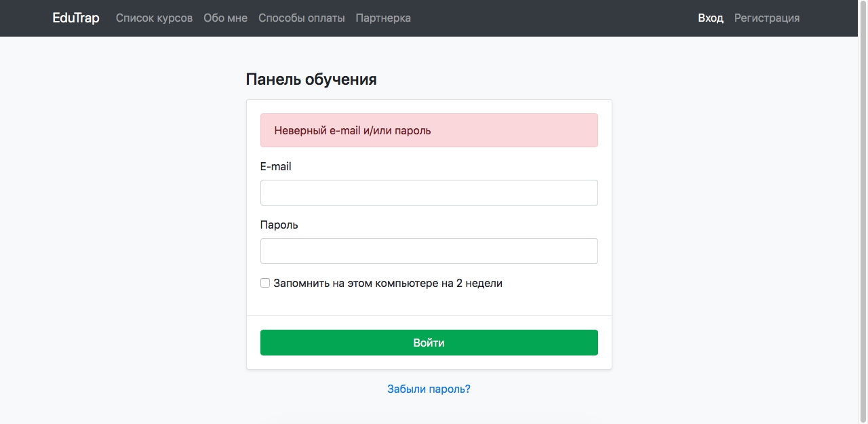This screenshot has width=868, height=424.
Task: Go to Обо мне menu item
Action: pyautogui.click(x=225, y=18)
